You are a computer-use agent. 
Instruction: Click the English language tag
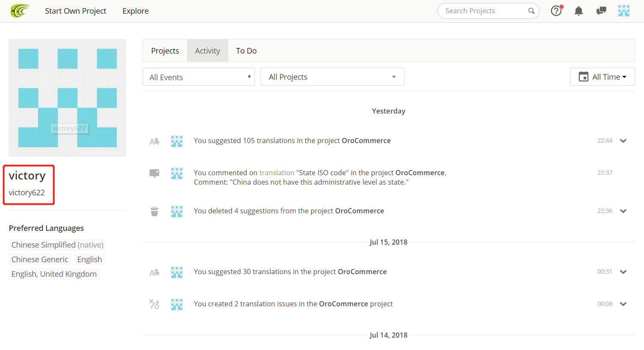click(89, 259)
